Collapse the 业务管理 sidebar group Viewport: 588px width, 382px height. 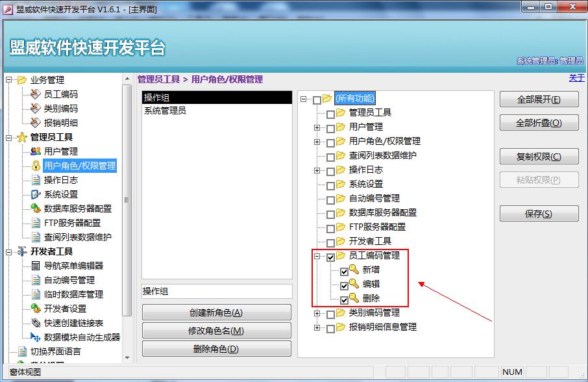(x=9, y=80)
